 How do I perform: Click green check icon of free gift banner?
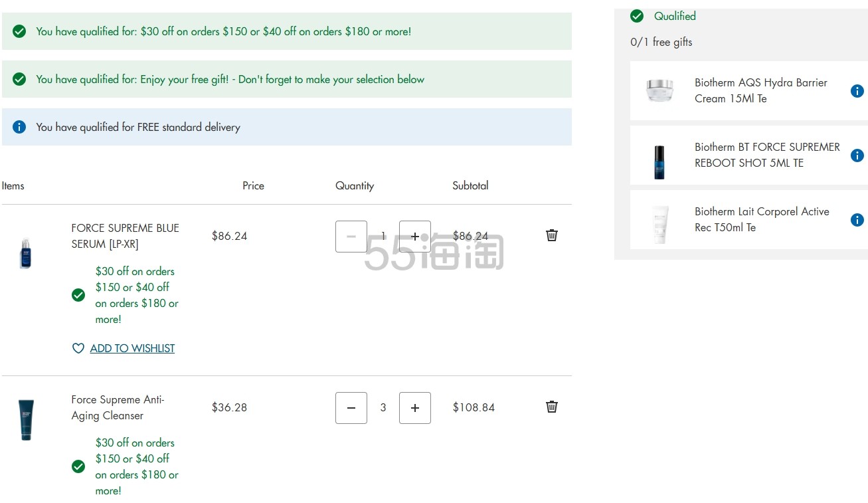coord(19,79)
